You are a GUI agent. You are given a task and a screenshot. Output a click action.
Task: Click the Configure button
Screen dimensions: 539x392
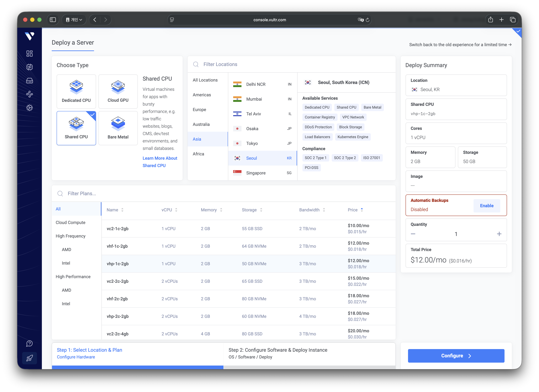456,356
